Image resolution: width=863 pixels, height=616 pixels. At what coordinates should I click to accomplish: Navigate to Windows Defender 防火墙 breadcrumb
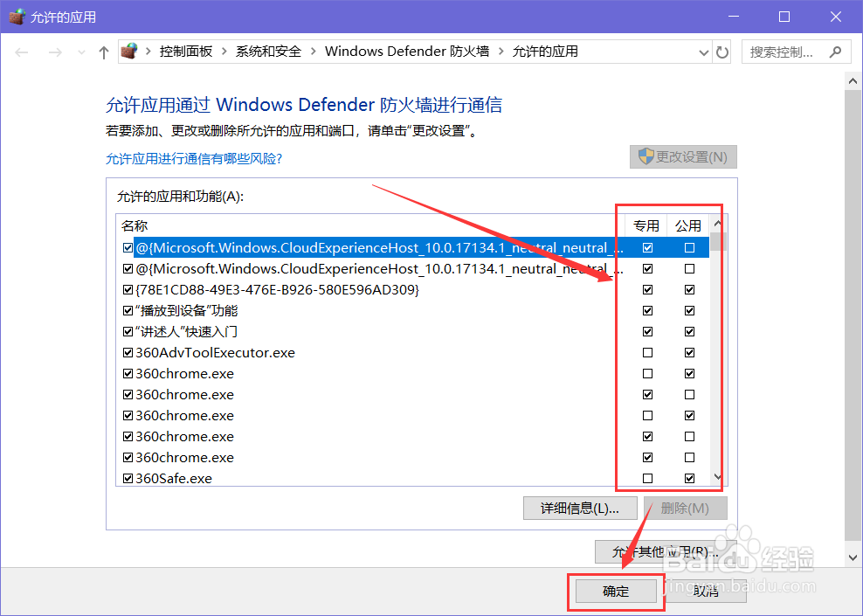[407, 52]
